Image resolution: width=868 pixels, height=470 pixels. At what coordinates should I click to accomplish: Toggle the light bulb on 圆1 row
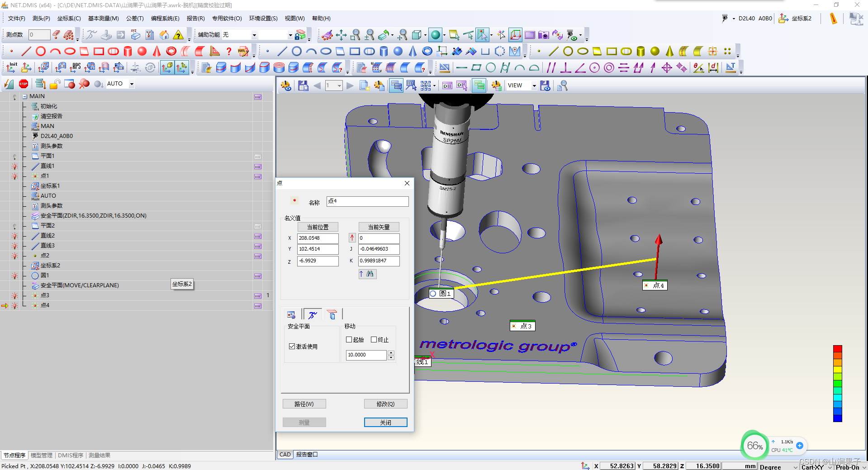pyautogui.click(x=14, y=275)
